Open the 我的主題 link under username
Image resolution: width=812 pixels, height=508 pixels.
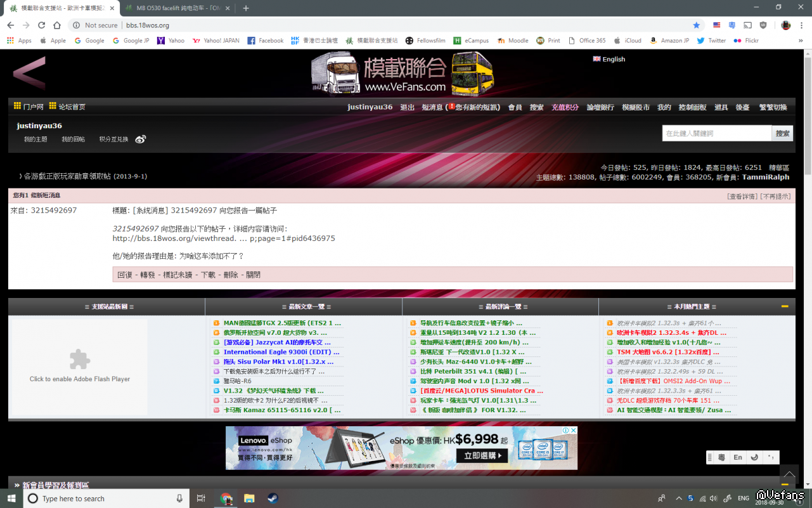click(35, 139)
